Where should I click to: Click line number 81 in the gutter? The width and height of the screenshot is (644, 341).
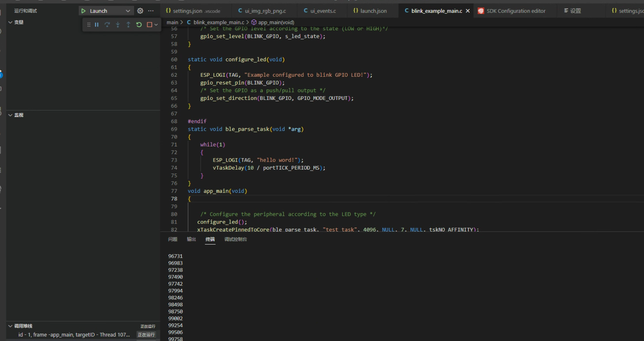(x=174, y=222)
